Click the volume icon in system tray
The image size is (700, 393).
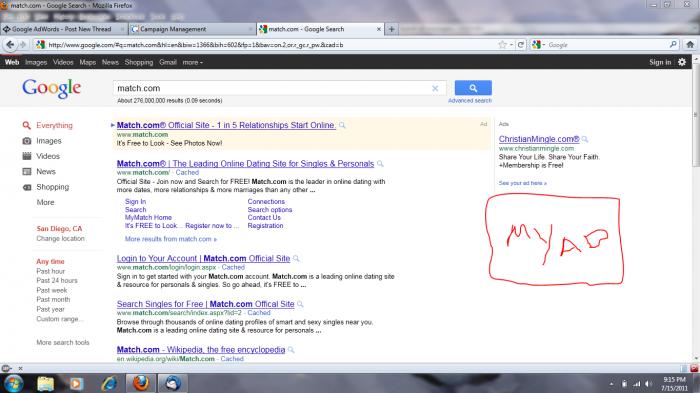649,384
